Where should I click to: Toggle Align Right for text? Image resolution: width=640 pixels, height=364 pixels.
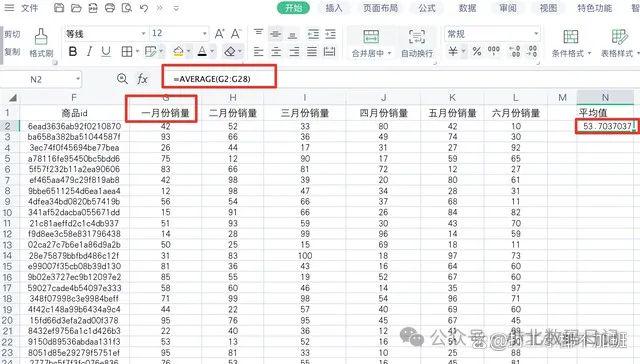coord(294,51)
